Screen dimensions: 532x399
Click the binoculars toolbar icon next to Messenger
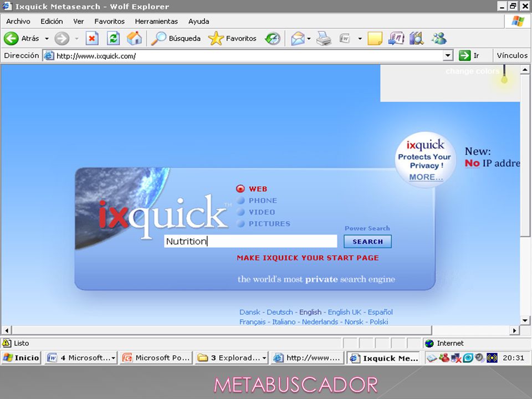[x=416, y=38]
